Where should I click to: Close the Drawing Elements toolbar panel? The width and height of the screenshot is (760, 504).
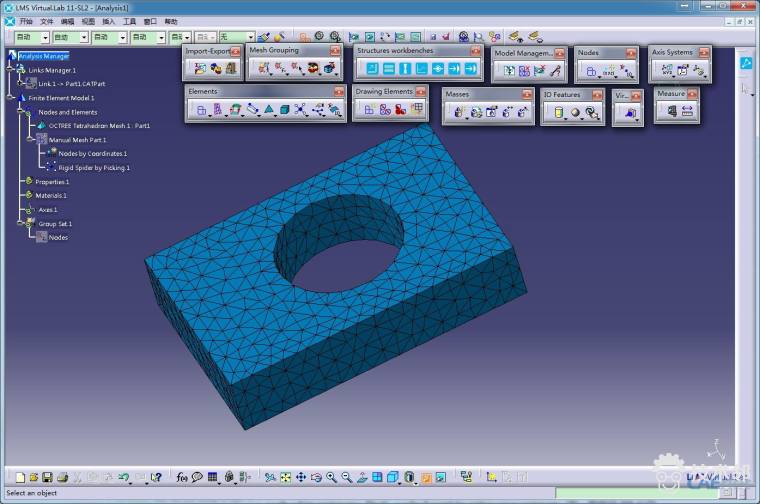pos(421,92)
